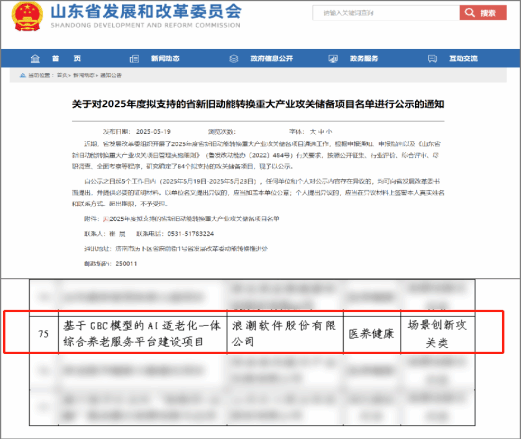Click the home icon in navigation bar
The height and width of the screenshot is (440, 522).
point(35,59)
